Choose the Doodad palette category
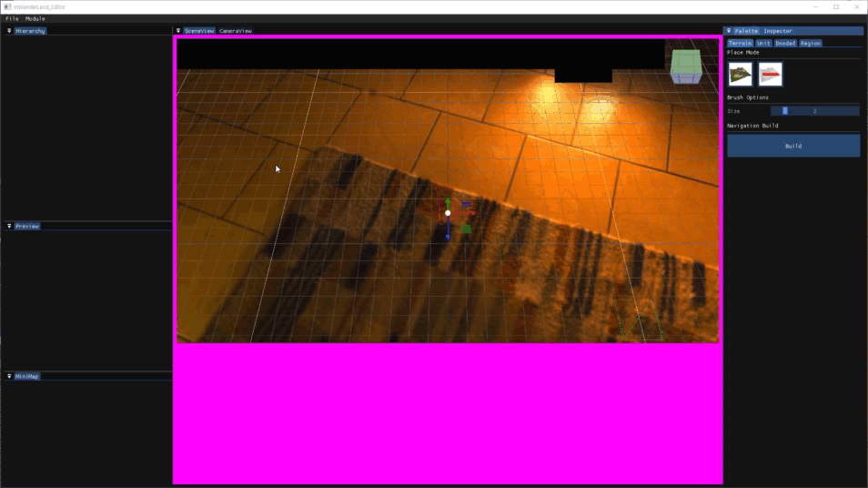868x488 pixels. [x=785, y=43]
